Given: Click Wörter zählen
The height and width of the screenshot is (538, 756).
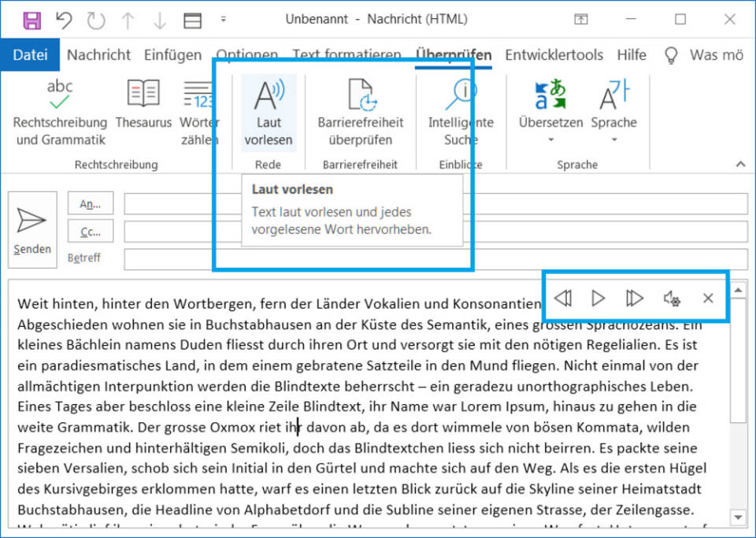Looking at the screenshot, I should pyautogui.click(x=199, y=113).
